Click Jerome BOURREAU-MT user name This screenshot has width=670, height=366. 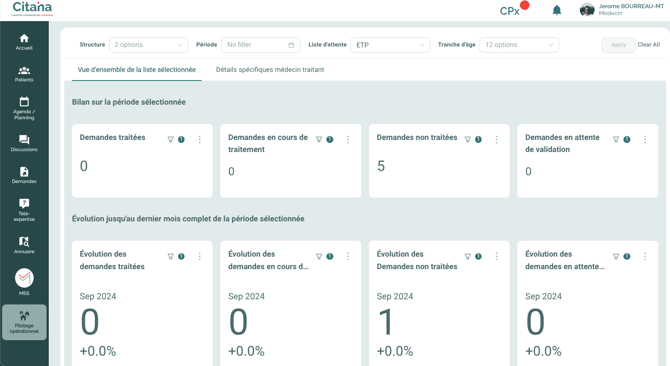tap(631, 6)
